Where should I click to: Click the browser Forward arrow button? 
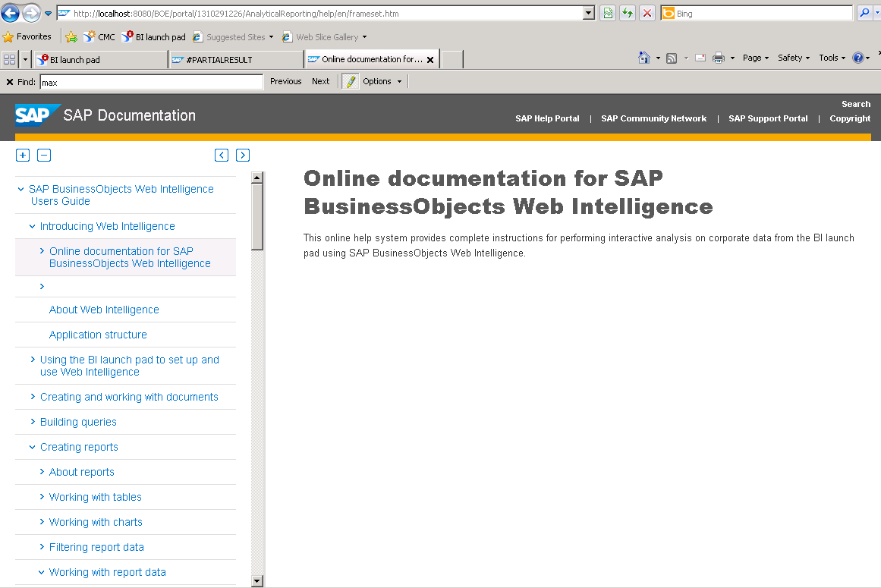pos(31,13)
